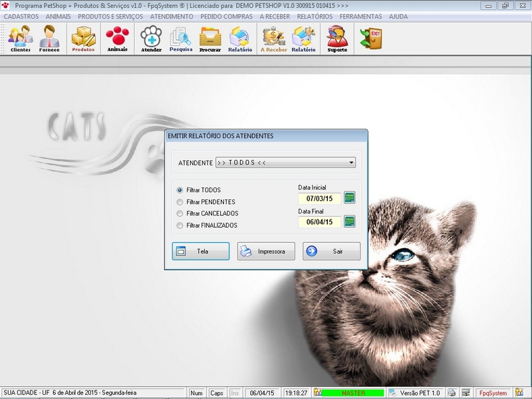Click the Sair button
532x399 pixels.
(x=331, y=251)
